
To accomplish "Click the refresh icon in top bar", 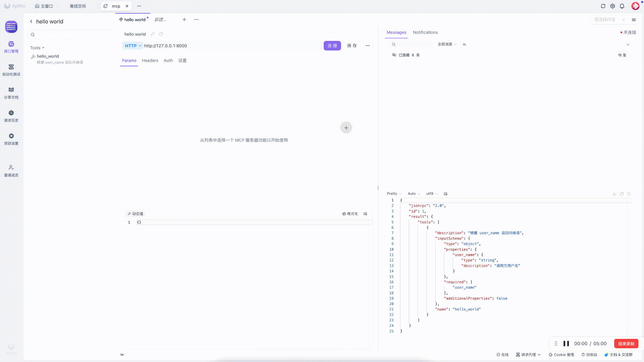I will click(603, 6).
